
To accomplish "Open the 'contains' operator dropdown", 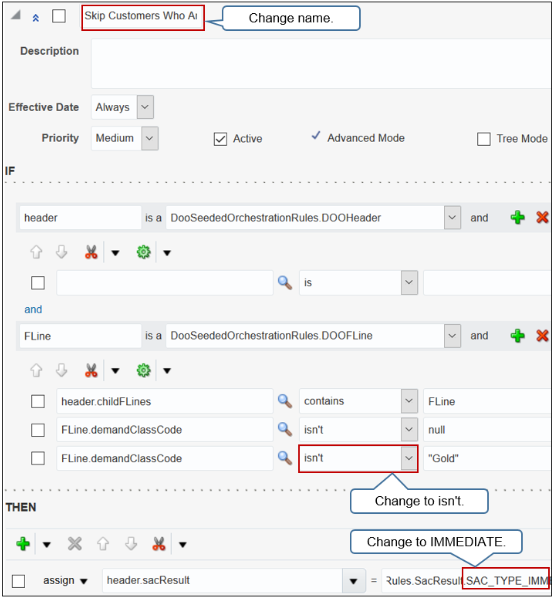I will click(x=409, y=401).
